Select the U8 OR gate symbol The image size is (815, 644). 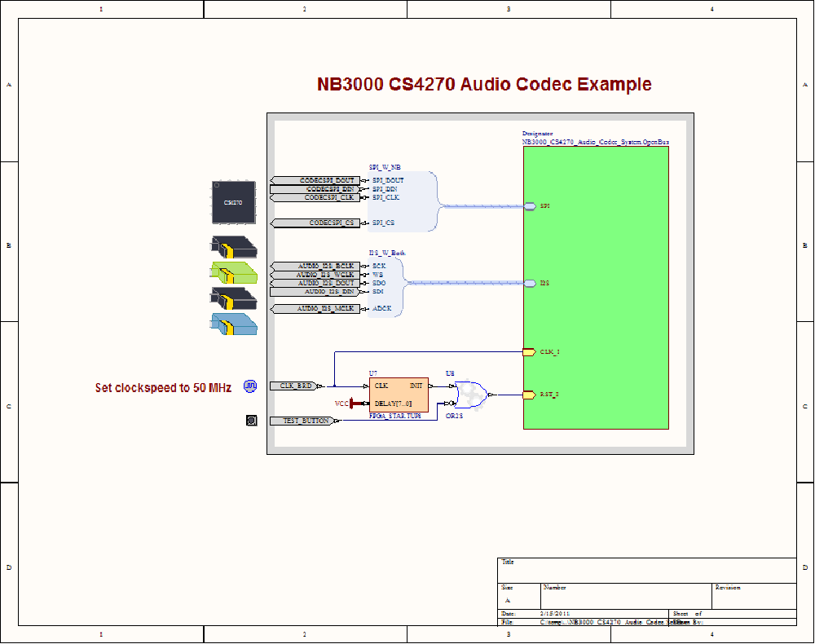(x=472, y=395)
